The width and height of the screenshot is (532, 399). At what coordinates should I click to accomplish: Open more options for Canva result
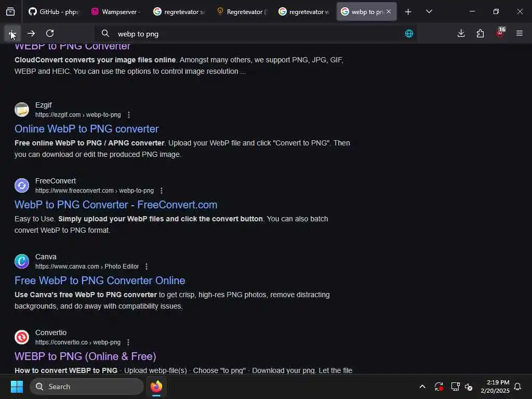(147, 267)
